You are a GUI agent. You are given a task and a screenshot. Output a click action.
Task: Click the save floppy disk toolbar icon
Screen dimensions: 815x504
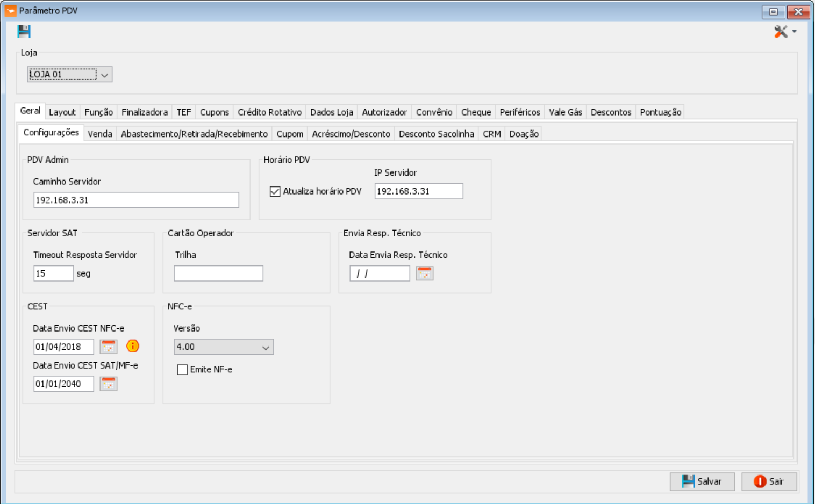pyautogui.click(x=24, y=32)
